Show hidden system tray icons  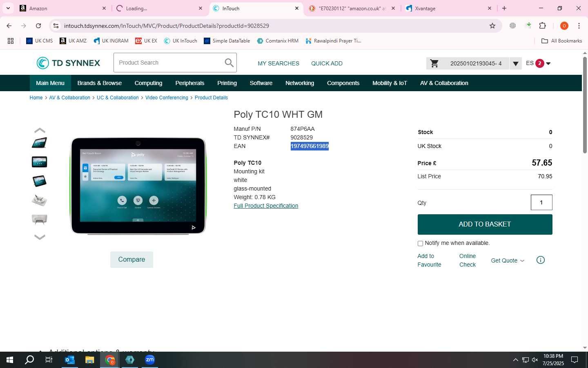[515, 360]
